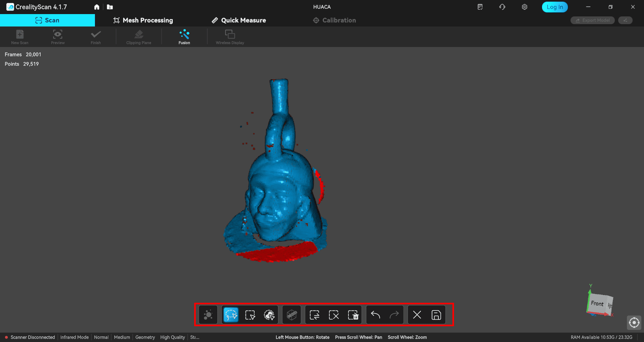Click the CrealityScan app logo
Image resolution: width=644 pixels, height=342 pixels.
tap(10, 7)
